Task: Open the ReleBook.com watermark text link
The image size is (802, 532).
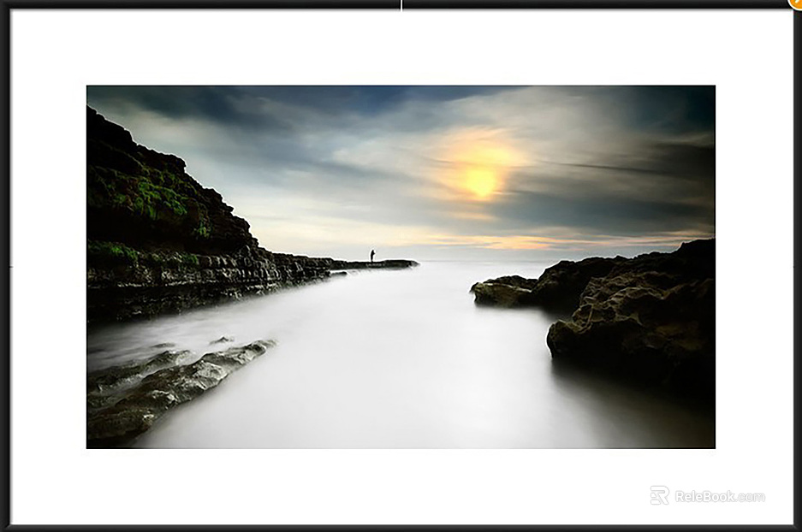Action: 719,496
